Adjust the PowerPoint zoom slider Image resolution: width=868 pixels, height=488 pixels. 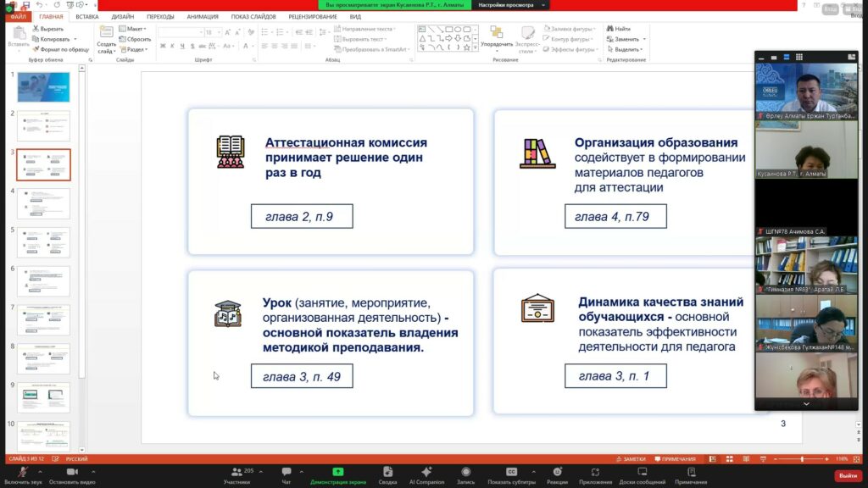coord(802,458)
